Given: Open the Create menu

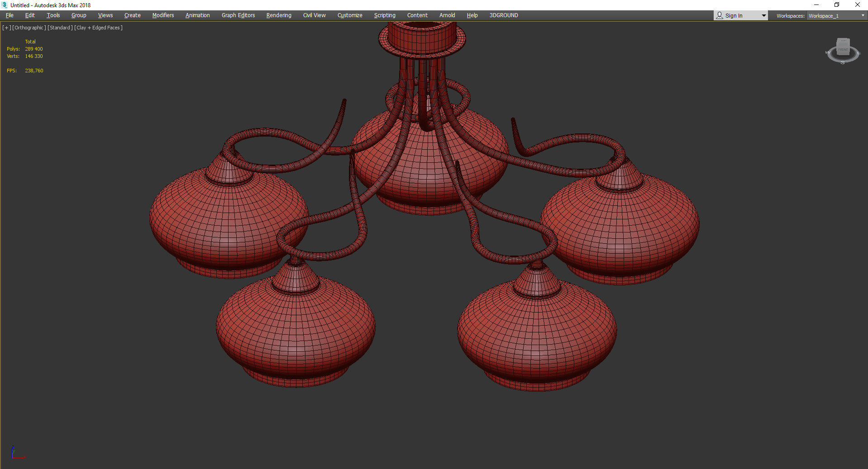Looking at the screenshot, I should tap(133, 15).
